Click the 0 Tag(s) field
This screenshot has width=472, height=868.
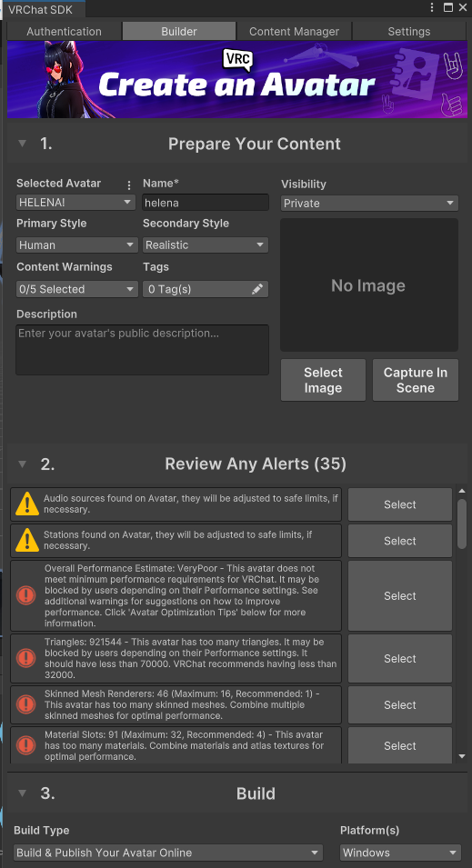coord(206,289)
